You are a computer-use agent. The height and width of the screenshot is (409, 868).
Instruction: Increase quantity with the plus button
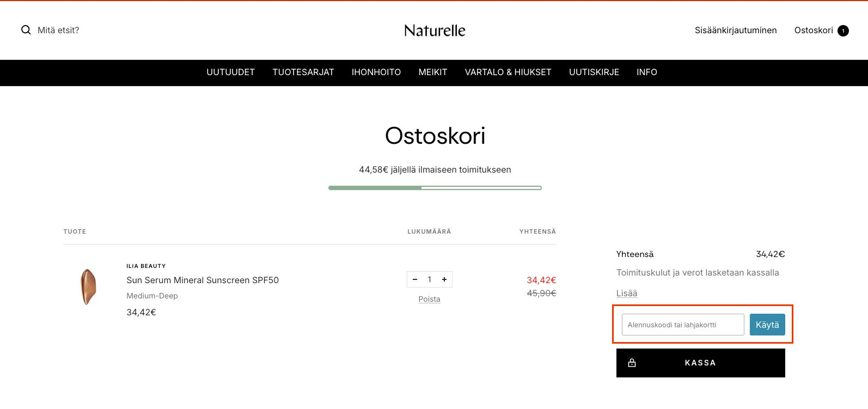pyautogui.click(x=444, y=279)
